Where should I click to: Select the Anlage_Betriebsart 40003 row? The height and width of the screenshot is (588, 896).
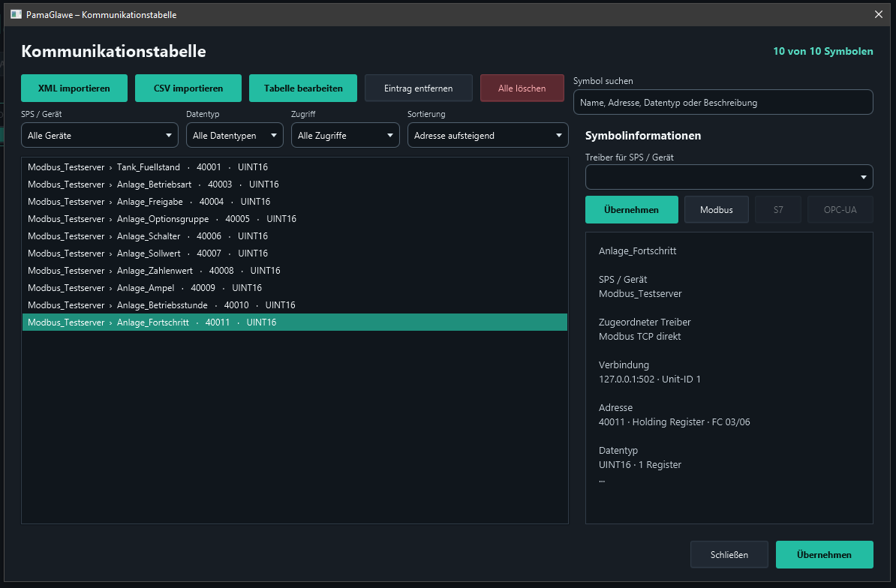[294, 184]
